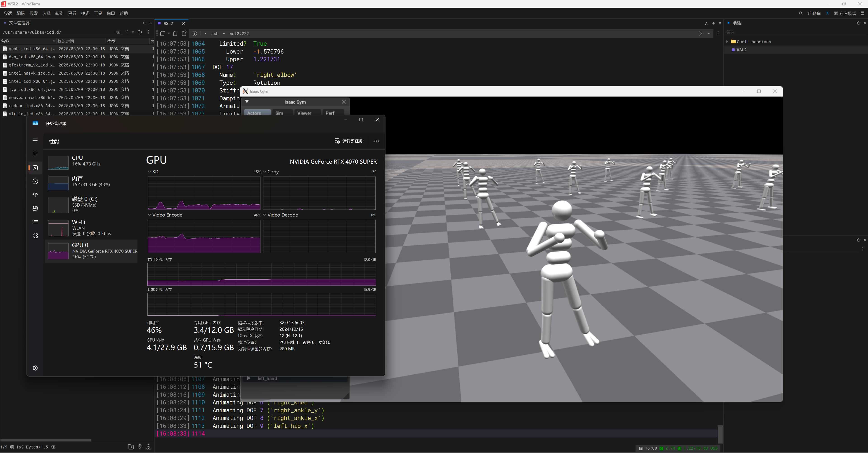Click the 运行新任务 button
Viewport: 868px width, 453px height.
tap(349, 141)
